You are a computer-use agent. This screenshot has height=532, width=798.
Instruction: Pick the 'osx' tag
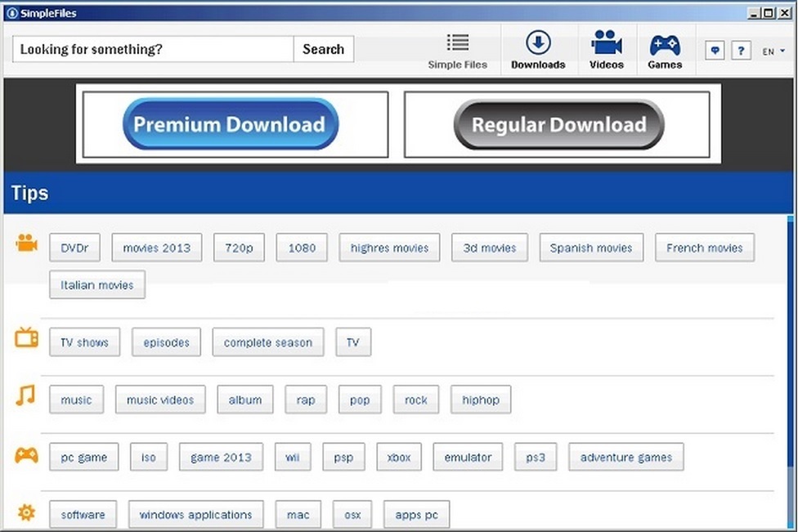pos(352,515)
